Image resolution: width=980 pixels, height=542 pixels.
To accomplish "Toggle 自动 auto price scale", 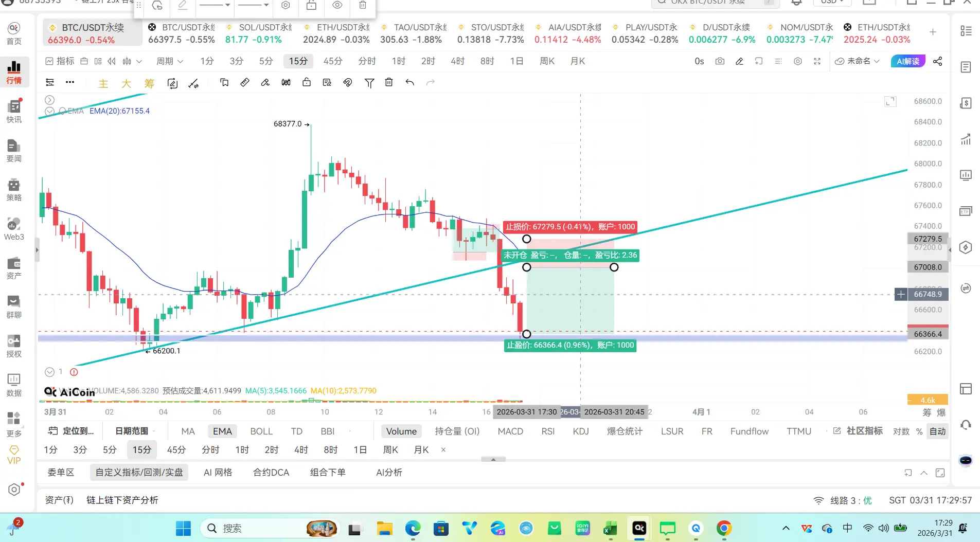I will click(937, 431).
